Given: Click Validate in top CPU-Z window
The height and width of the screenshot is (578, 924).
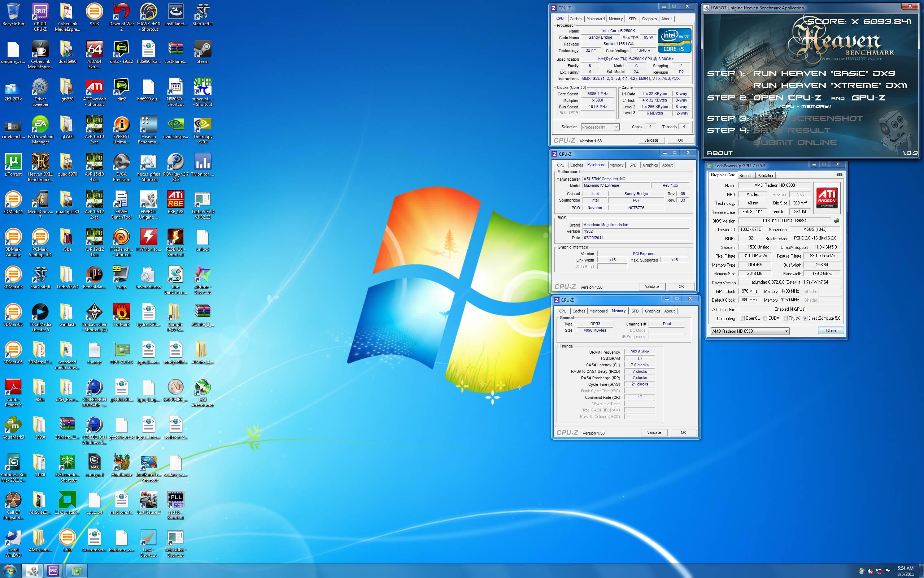Looking at the screenshot, I should coord(651,140).
